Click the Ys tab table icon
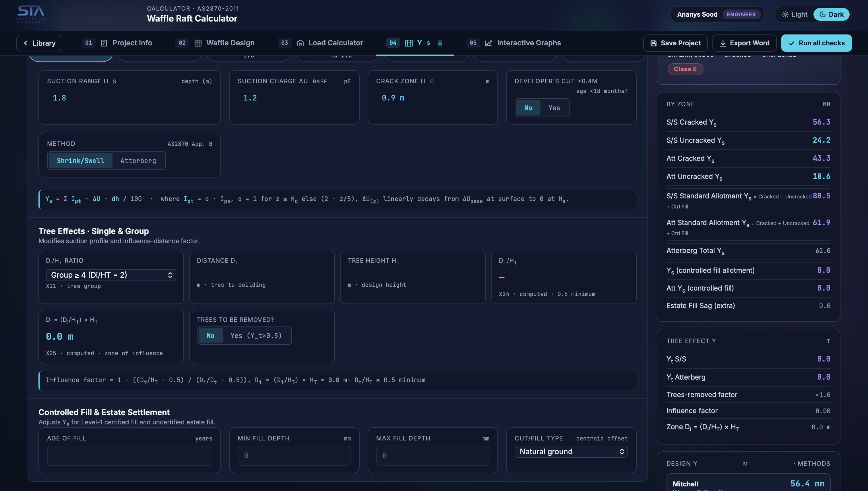The height and width of the screenshot is (491, 868). point(408,43)
